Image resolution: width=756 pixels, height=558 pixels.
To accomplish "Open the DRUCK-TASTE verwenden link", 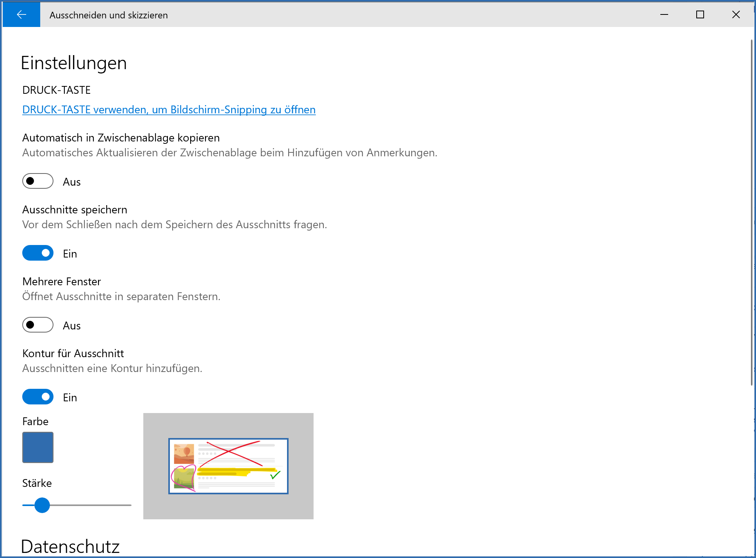I will 169,110.
